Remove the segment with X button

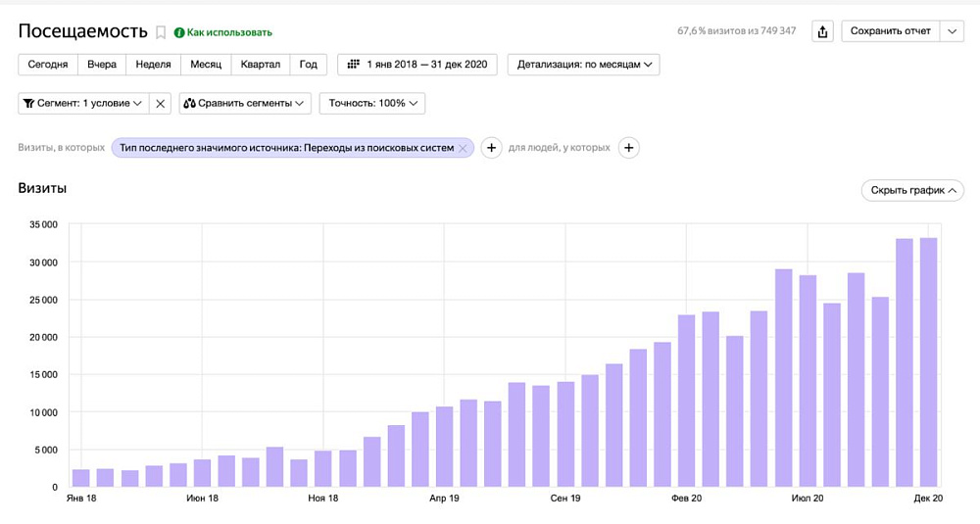coord(162,103)
